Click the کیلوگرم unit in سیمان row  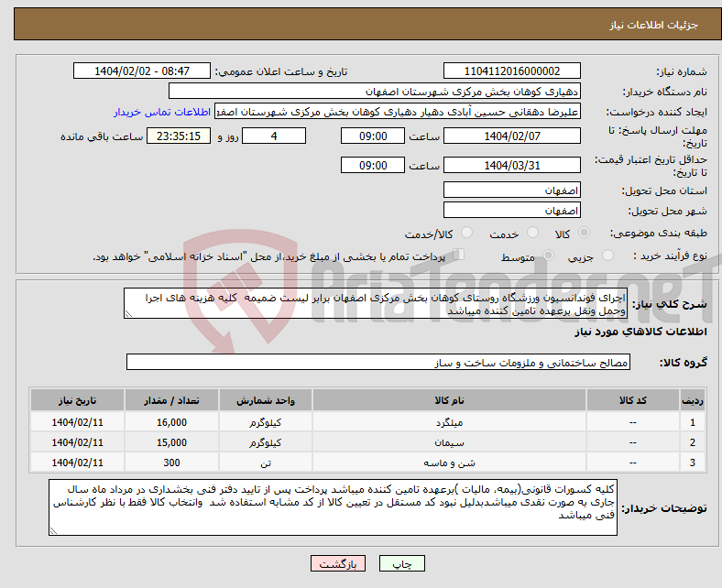265,442
